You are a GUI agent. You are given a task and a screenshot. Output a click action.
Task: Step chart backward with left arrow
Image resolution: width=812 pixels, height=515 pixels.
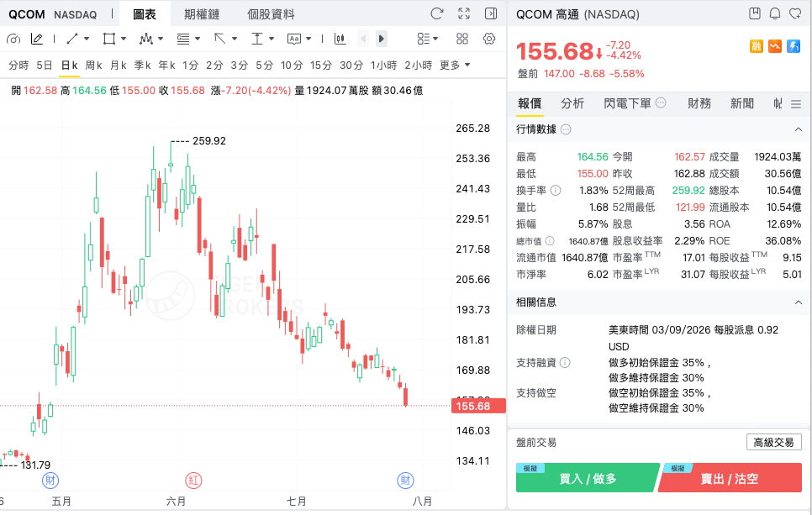[363, 39]
